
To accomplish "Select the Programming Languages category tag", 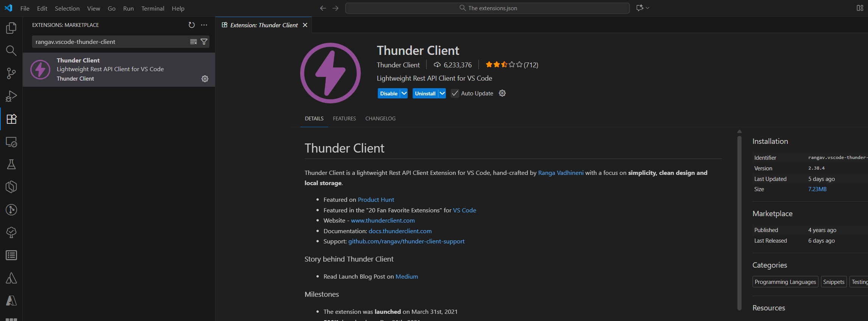I will tap(785, 282).
